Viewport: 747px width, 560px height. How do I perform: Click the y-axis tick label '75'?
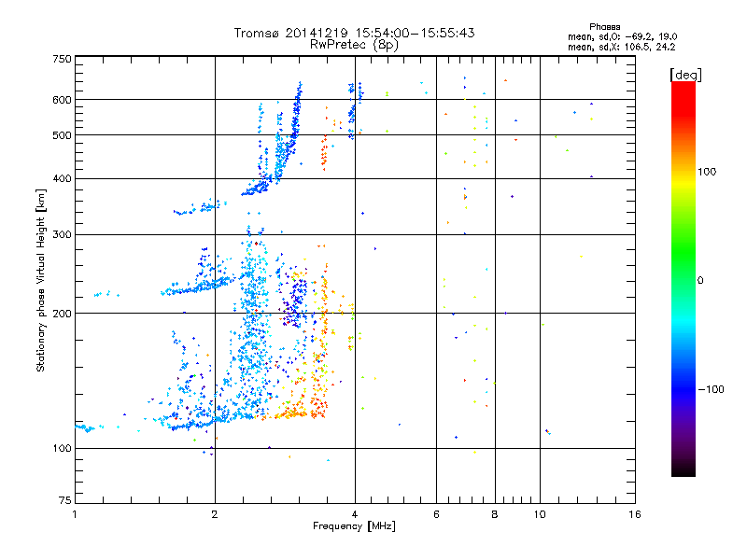[x=65, y=500]
